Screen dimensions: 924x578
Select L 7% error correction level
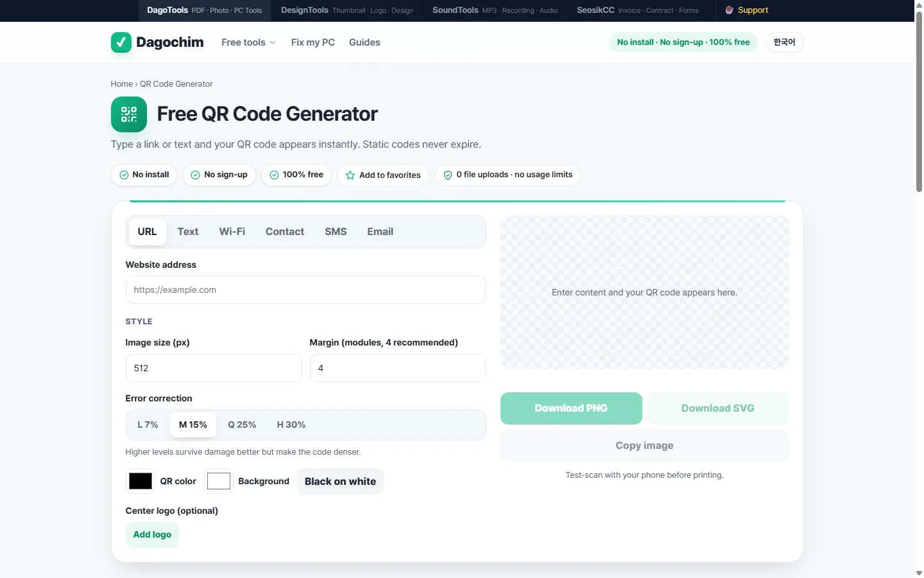click(x=148, y=425)
